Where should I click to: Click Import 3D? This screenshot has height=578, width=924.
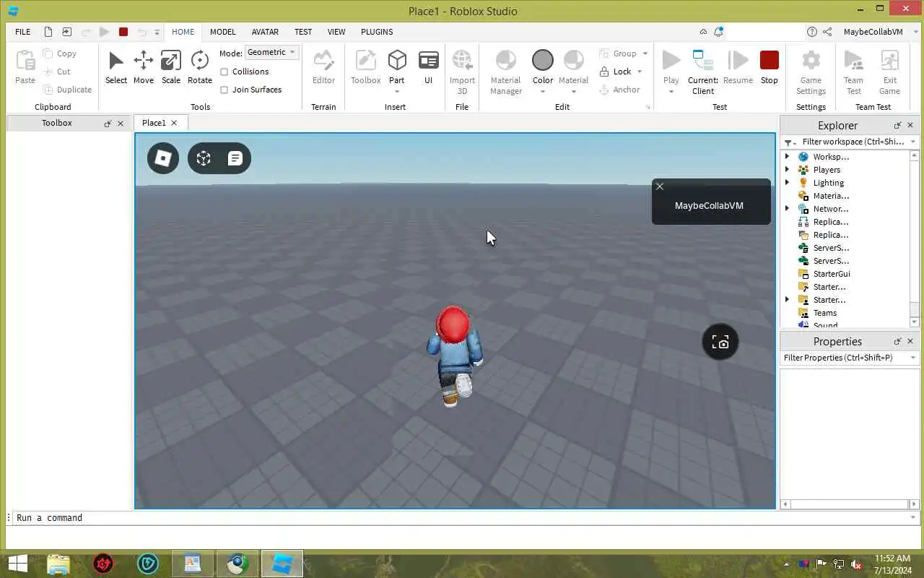tap(462, 72)
